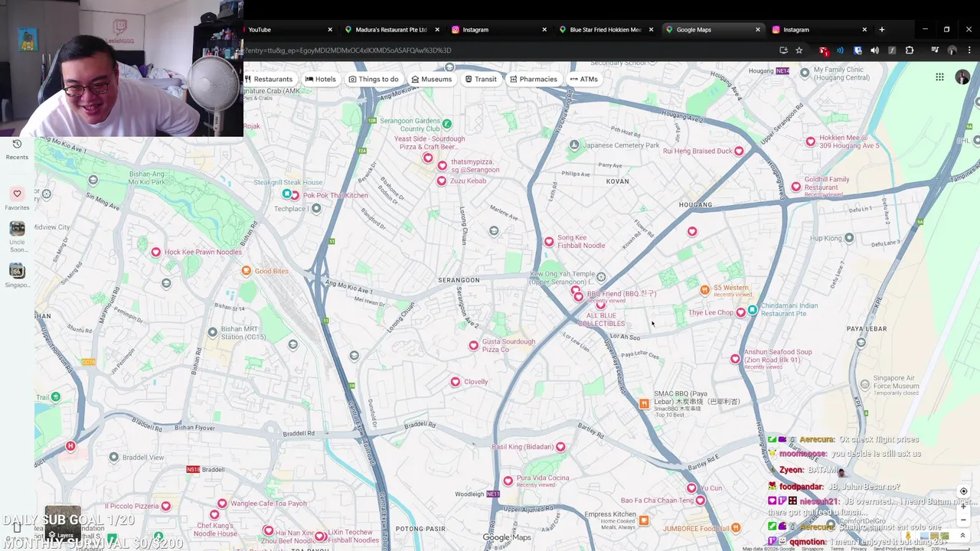This screenshot has height=551, width=980.
Task: Click the Thye Lee Chop pin
Action: (x=740, y=312)
